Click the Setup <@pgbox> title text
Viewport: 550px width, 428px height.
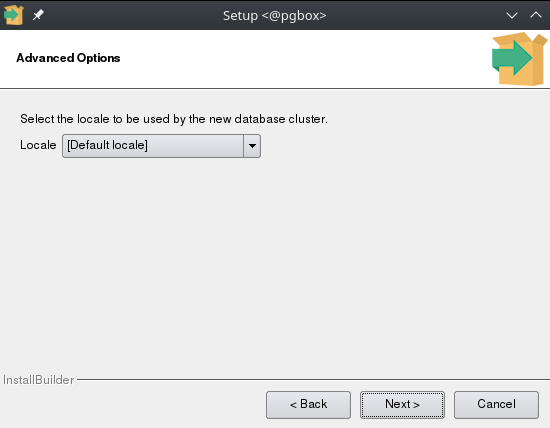pyautogui.click(x=275, y=15)
